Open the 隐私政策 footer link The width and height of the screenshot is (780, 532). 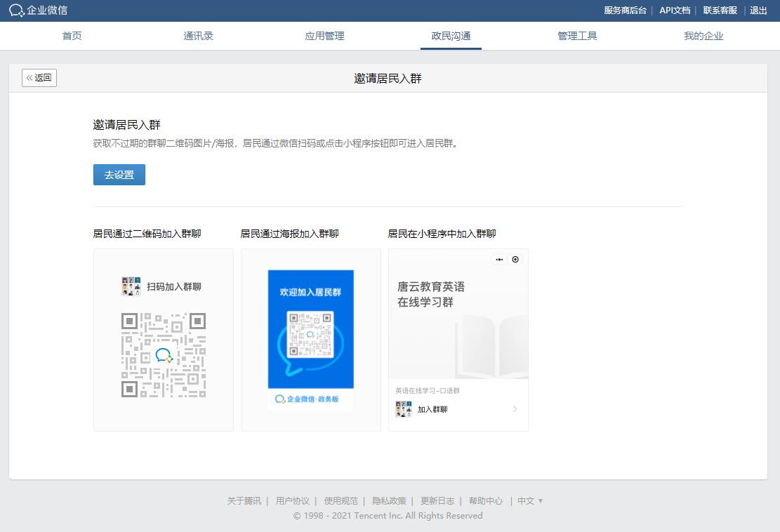coord(389,500)
